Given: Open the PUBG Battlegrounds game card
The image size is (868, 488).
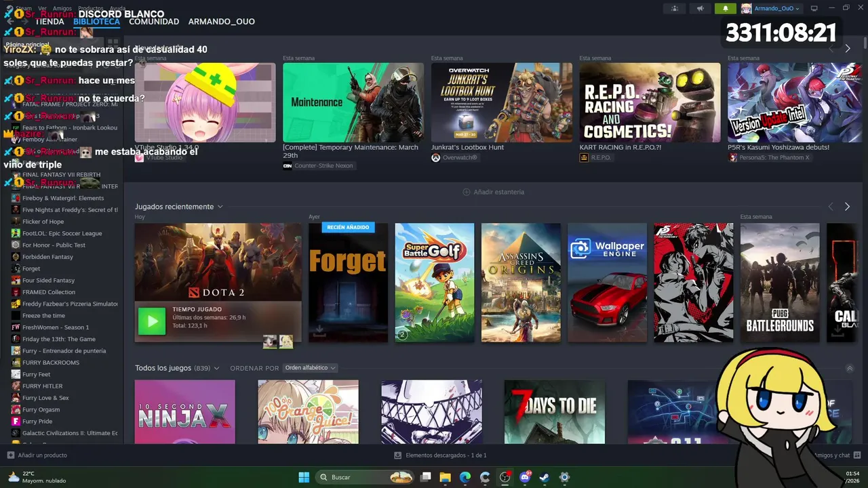Looking at the screenshot, I should click(780, 283).
